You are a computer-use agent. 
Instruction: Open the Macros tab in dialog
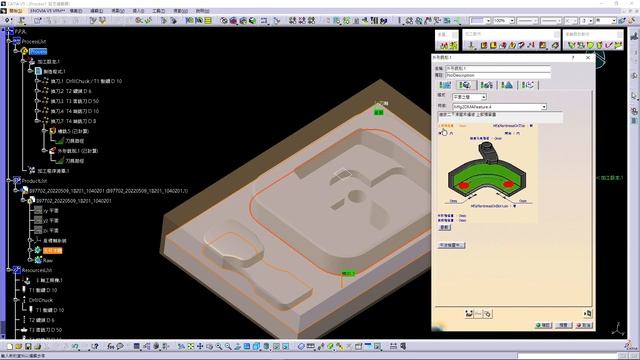point(529,85)
